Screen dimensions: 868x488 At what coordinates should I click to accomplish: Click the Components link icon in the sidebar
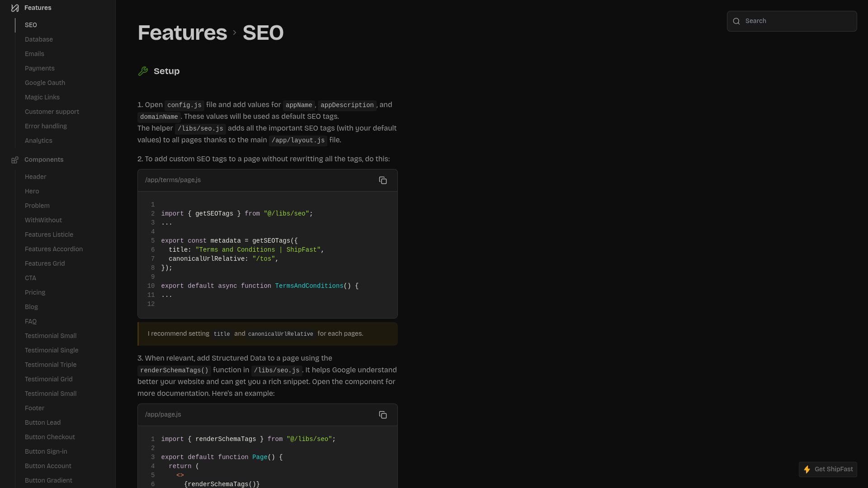click(x=15, y=160)
